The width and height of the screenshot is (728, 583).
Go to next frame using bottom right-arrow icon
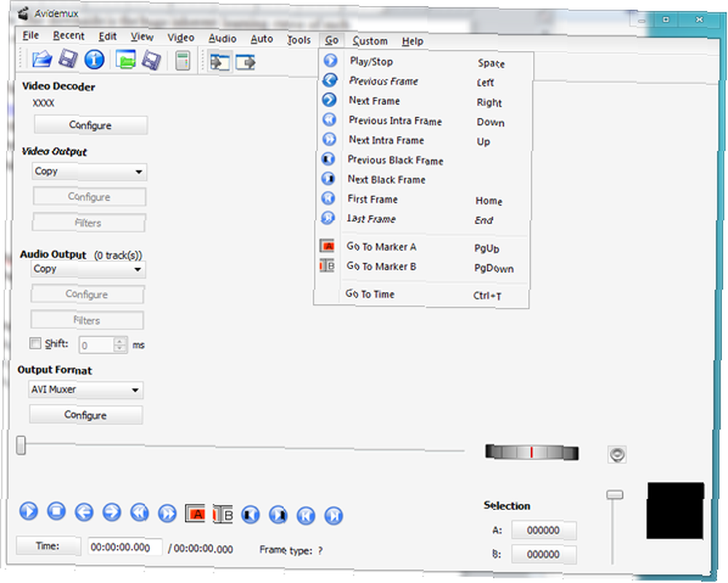point(111,512)
